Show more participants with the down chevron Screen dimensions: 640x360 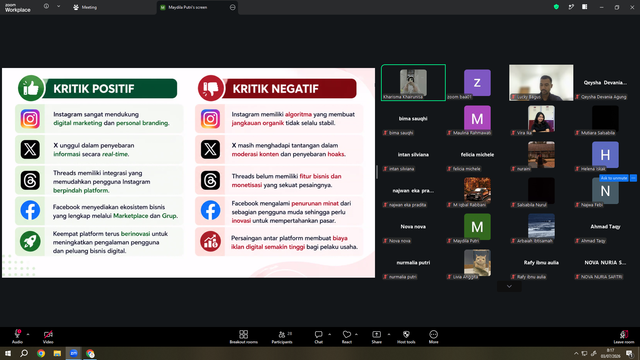pyautogui.click(x=509, y=286)
